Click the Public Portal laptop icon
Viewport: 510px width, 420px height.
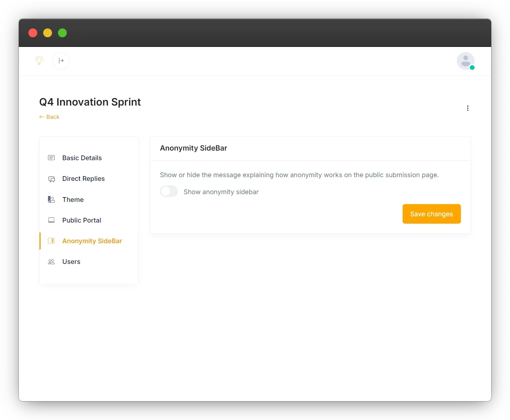coord(51,220)
